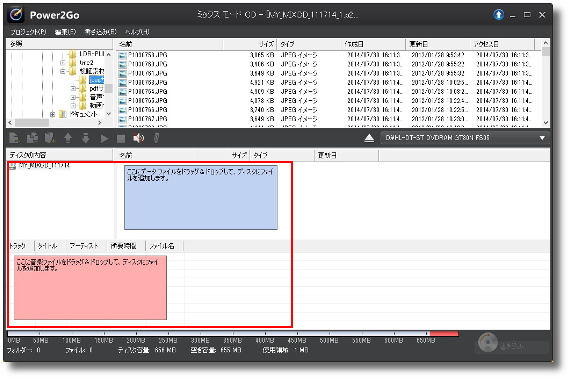Image resolution: width=570 pixels, height=379 pixels.
Task: Click the move up arrow icon
Action: (68, 138)
